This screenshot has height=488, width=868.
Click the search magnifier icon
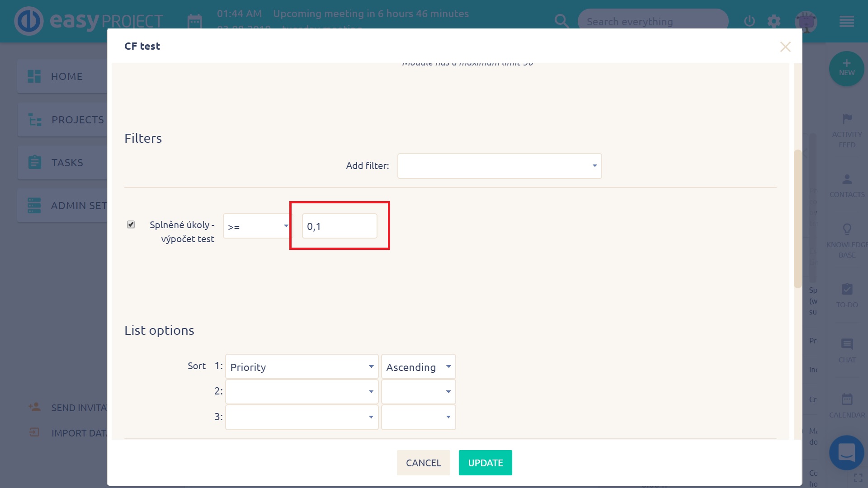561,21
